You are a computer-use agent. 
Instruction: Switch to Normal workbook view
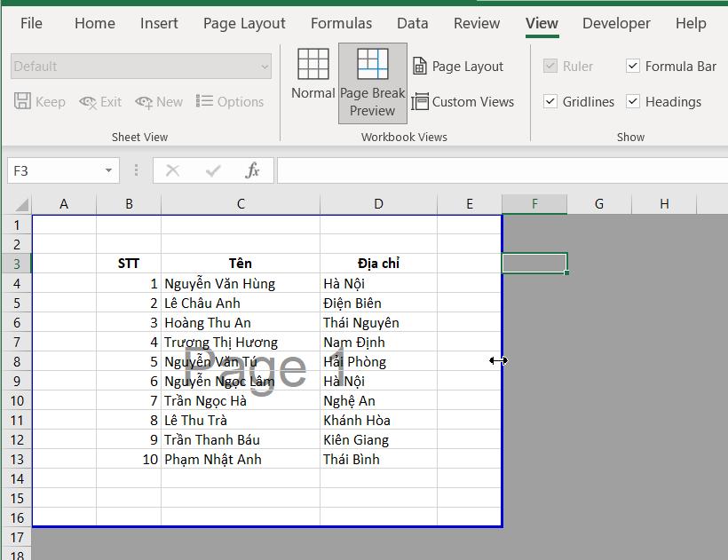[313, 75]
